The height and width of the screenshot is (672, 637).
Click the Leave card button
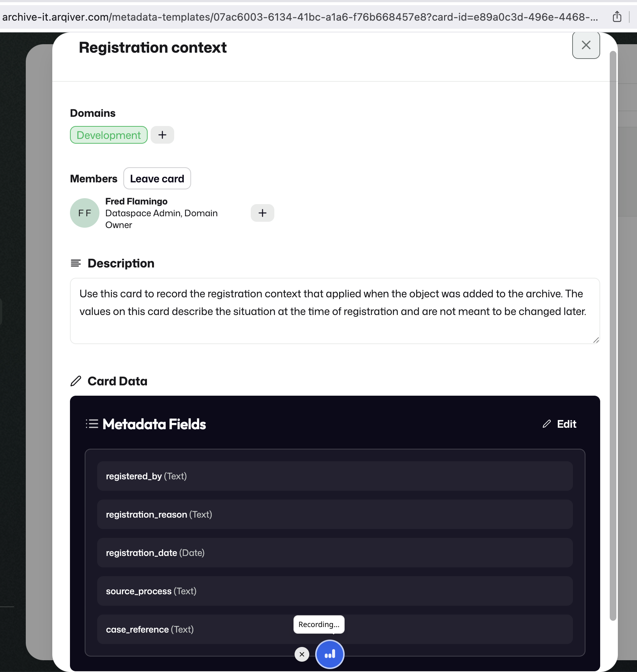tap(157, 178)
